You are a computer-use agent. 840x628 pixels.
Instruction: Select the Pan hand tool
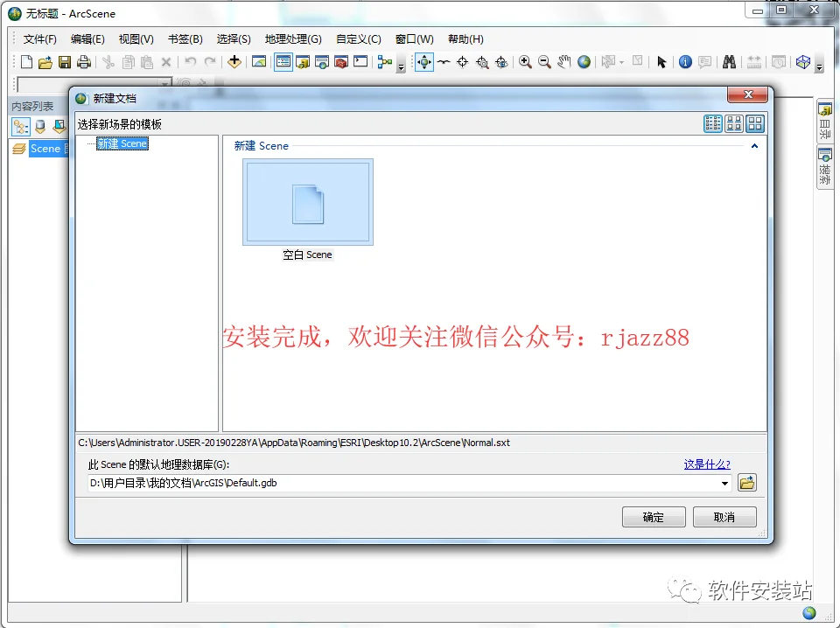tap(564, 62)
